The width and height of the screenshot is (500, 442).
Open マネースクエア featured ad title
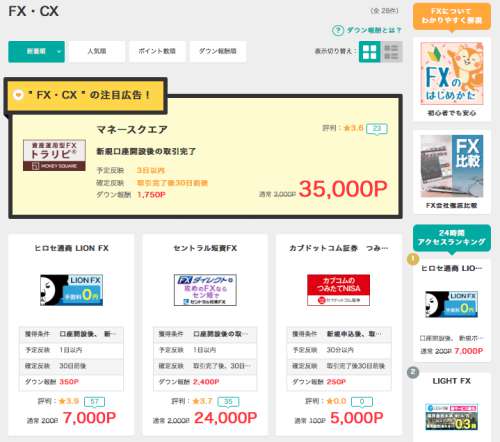(132, 130)
